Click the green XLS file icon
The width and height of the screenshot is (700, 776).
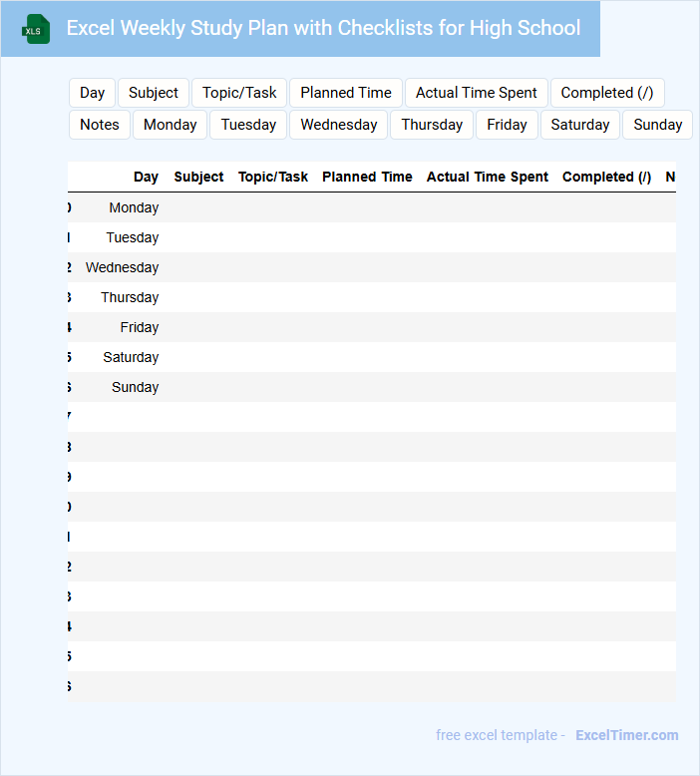tap(36, 29)
